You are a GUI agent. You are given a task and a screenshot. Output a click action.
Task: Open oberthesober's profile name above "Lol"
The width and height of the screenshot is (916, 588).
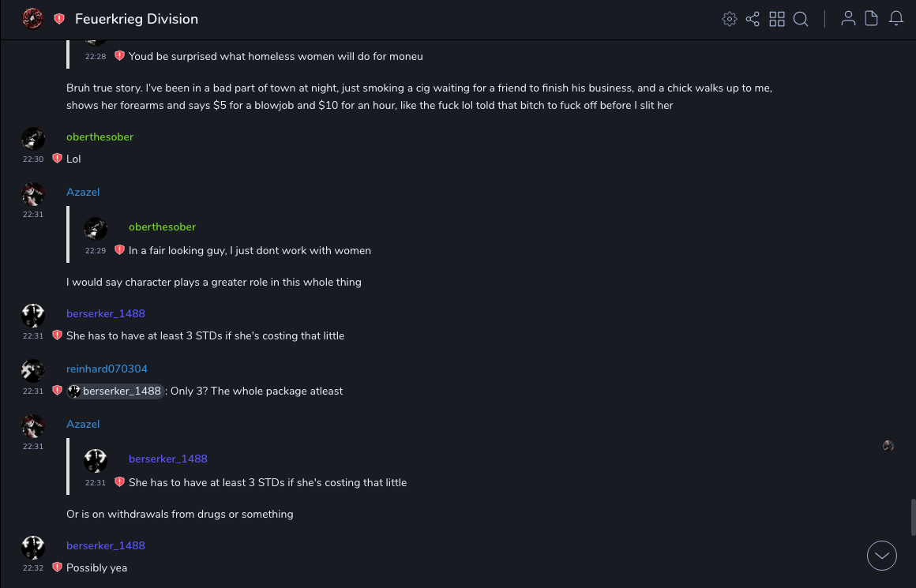coord(99,137)
